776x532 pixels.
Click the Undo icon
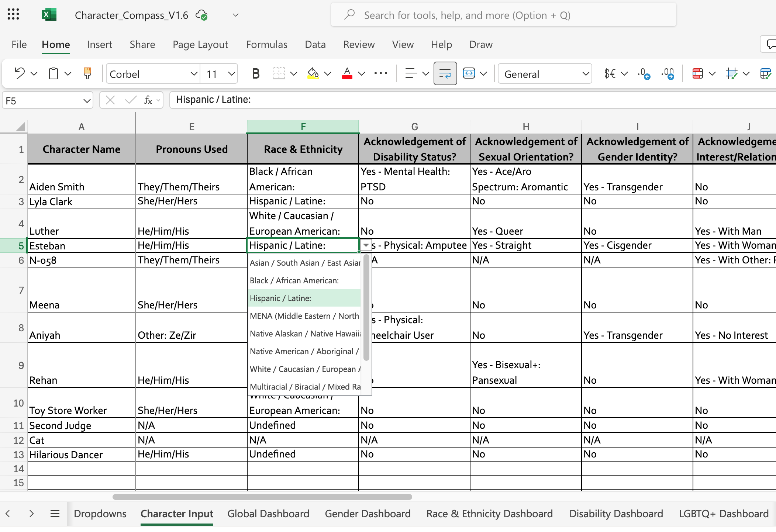[x=20, y=73]
